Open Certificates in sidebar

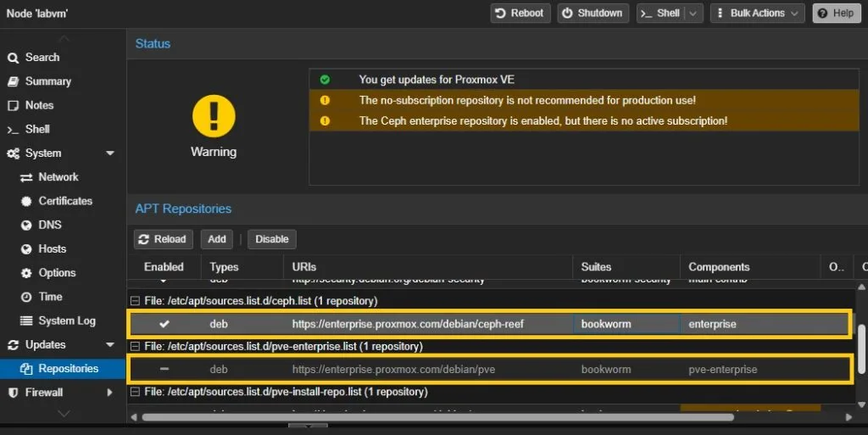point(65,201)
